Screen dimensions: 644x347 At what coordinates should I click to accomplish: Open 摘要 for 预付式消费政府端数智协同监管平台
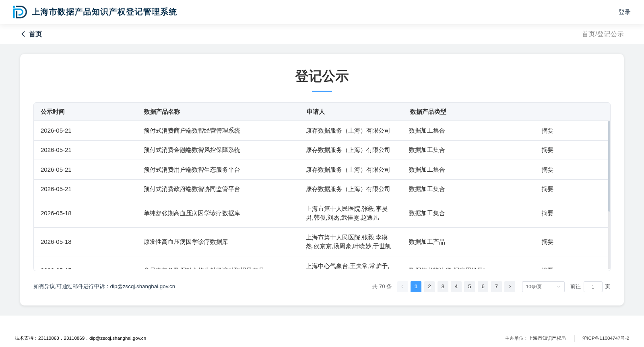(x=547, y=189)
